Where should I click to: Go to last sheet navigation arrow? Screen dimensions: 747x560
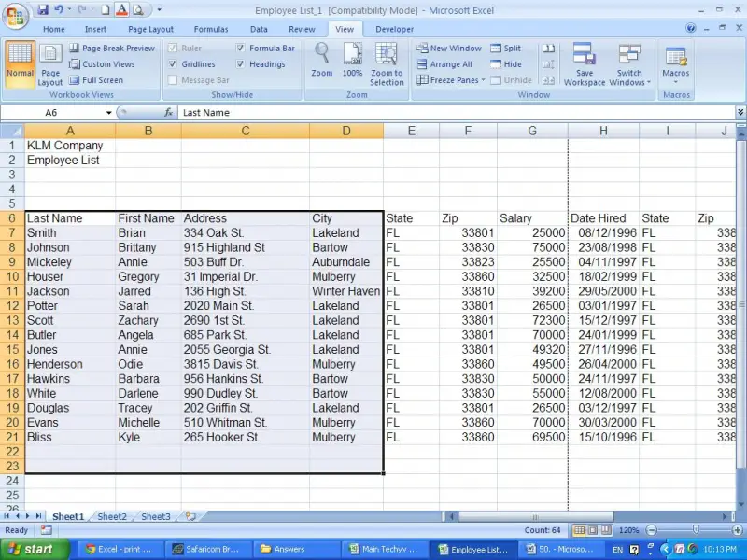tap(38, 516)
